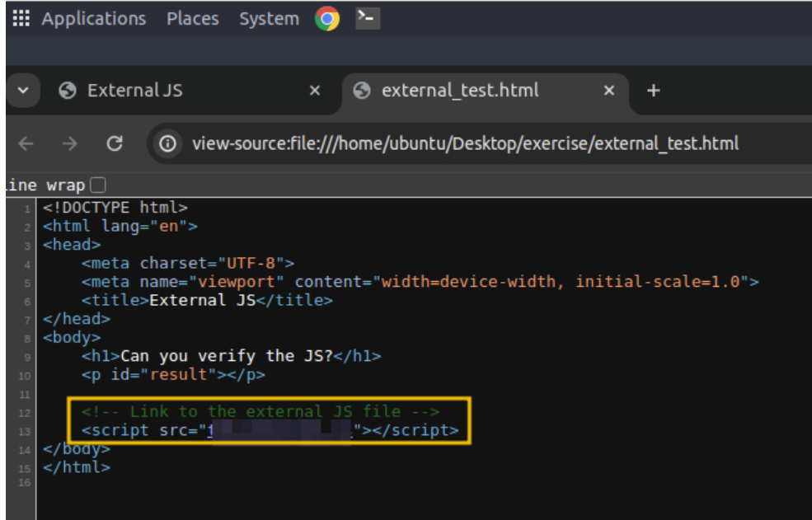View site information icon in address bar
Image resolution: width=812 pixels, height=520 pixels.
[168, 143]
